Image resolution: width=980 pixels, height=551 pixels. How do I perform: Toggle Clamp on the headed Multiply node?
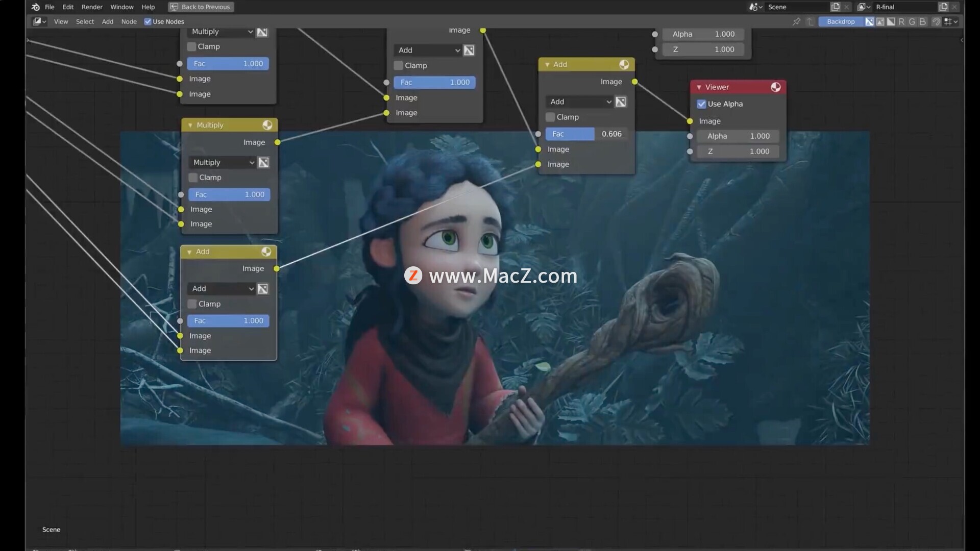(193, 178)
